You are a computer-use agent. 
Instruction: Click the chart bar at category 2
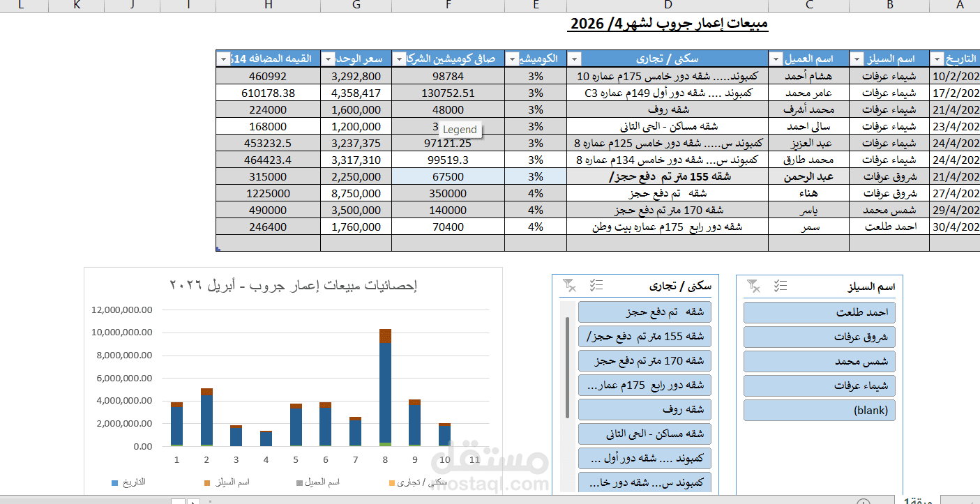click(x=206, y=417)
